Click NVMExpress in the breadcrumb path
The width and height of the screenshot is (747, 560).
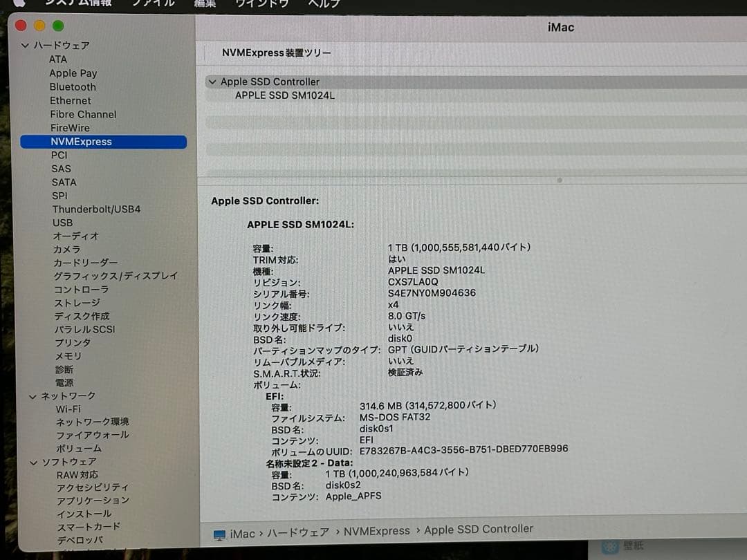[x=377, y=530]
